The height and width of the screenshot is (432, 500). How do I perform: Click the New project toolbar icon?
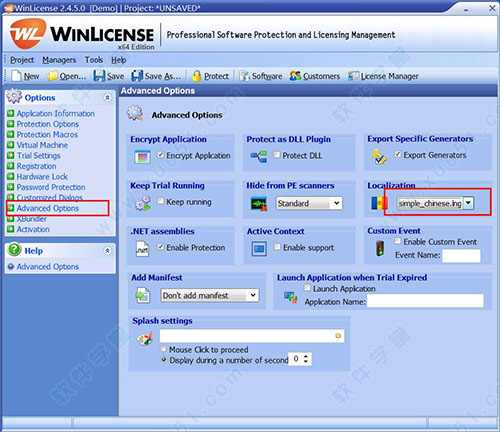click(16, 76)
